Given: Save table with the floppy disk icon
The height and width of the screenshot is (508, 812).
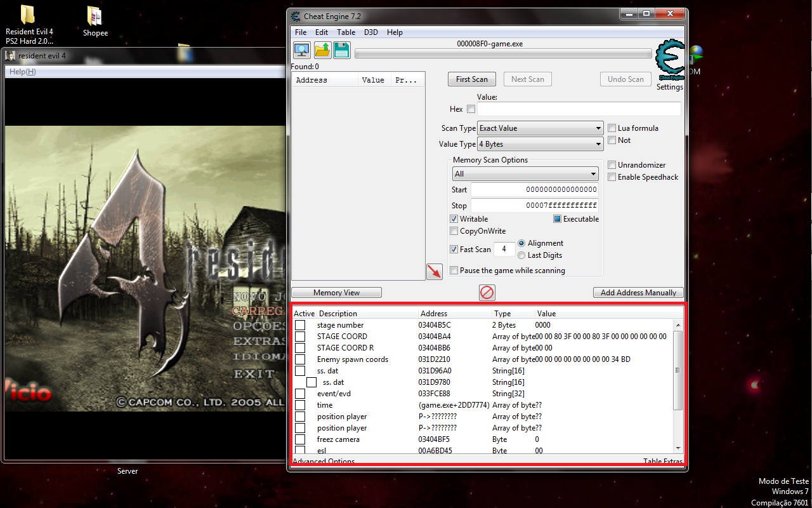Looking at the screenshot, I should (x=342, y=50).
